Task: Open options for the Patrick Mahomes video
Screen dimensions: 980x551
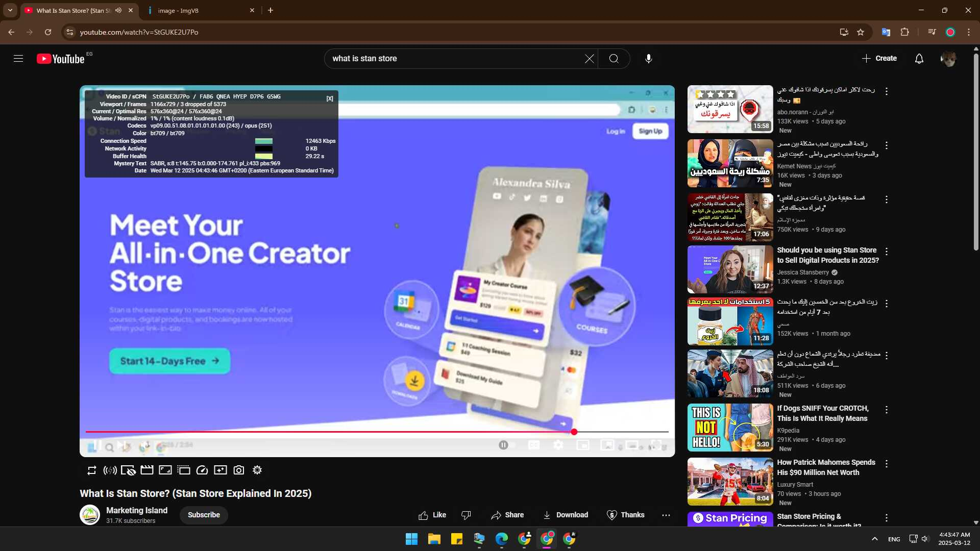Action: pyautogui.click(x=887, y=464)
